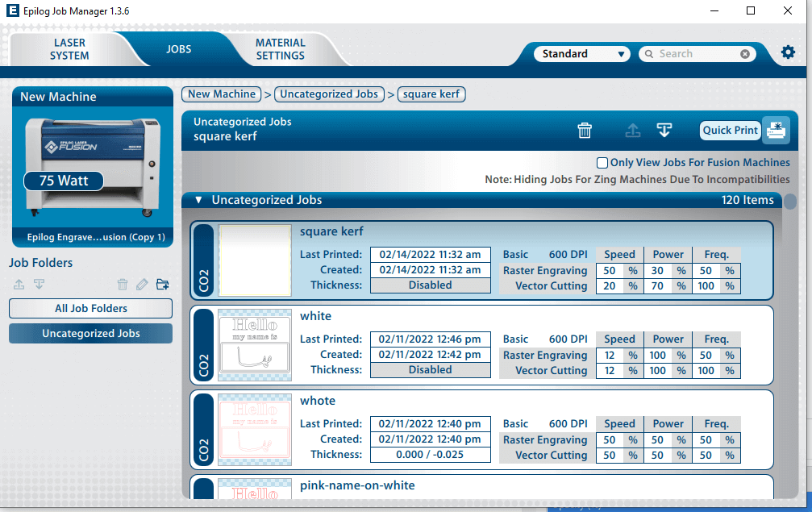The height and width of the screenshot is (512, 812).
Task: Click the whote job title
Action: [318, 401]
